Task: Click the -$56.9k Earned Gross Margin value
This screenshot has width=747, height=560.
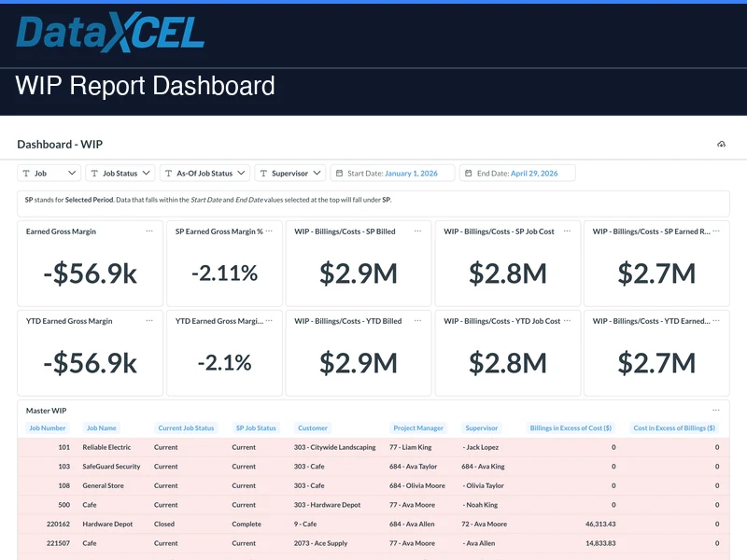Action: point(90,273)
